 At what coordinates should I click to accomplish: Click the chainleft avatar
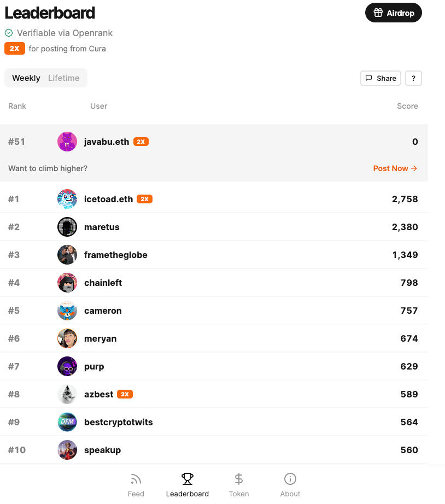(67, 283)
